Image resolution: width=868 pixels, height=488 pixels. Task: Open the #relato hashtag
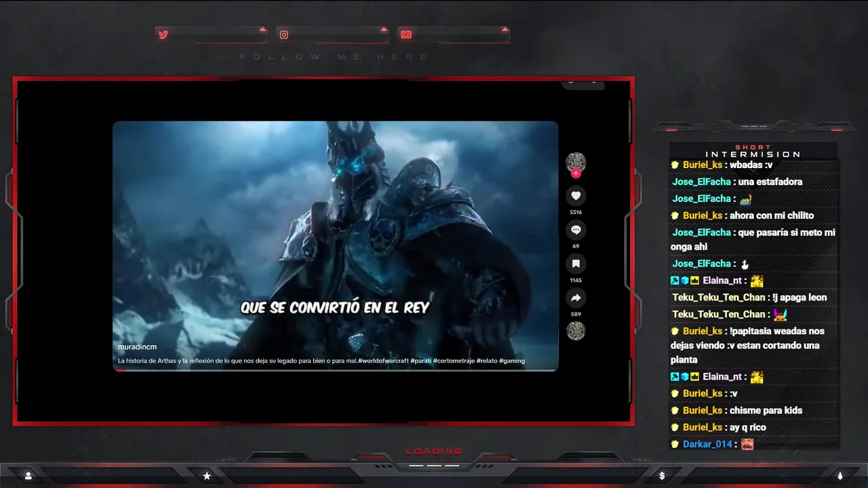[x=486, y=361]
